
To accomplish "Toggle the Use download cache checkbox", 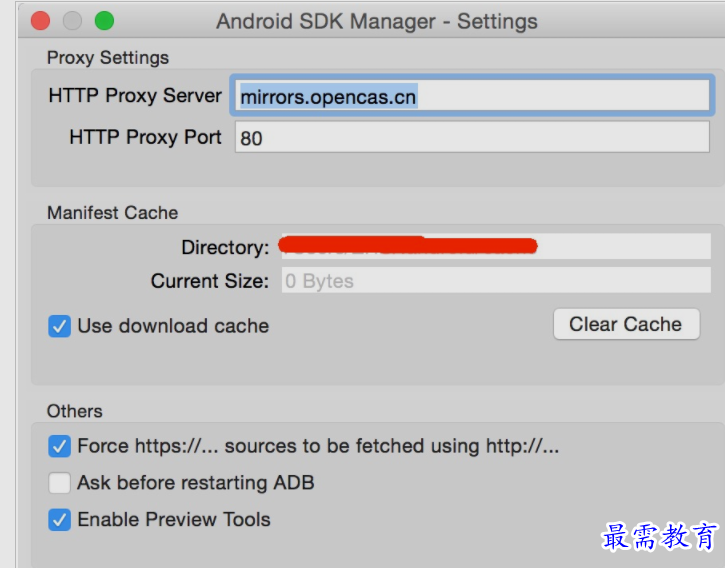I will click(59, 326).
